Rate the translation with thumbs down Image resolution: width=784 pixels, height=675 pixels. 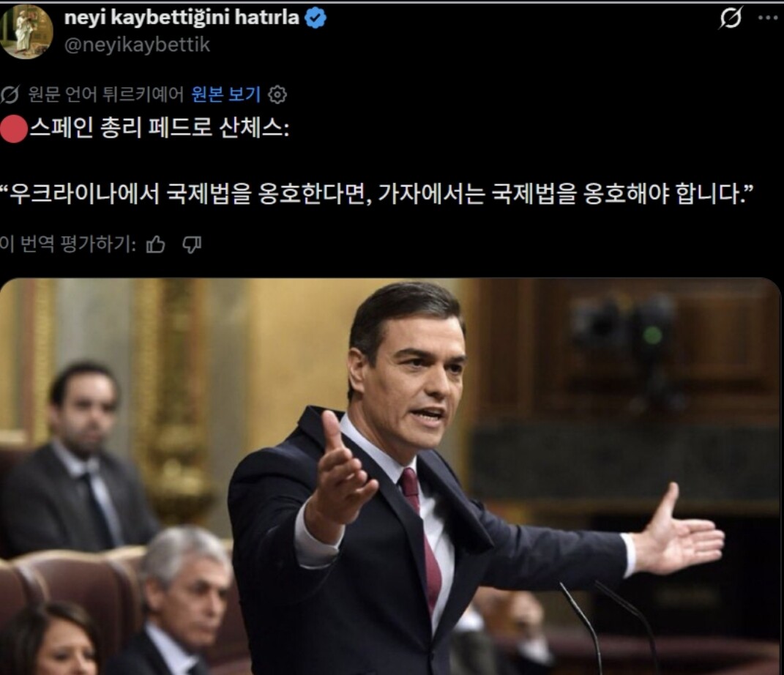tap(192, 245)
